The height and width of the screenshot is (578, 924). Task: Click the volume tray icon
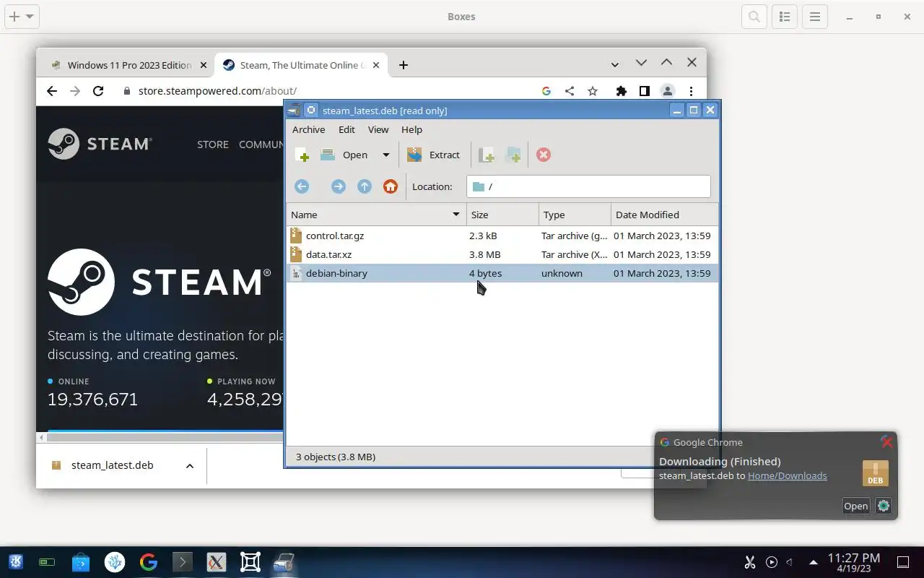[790, 562]
